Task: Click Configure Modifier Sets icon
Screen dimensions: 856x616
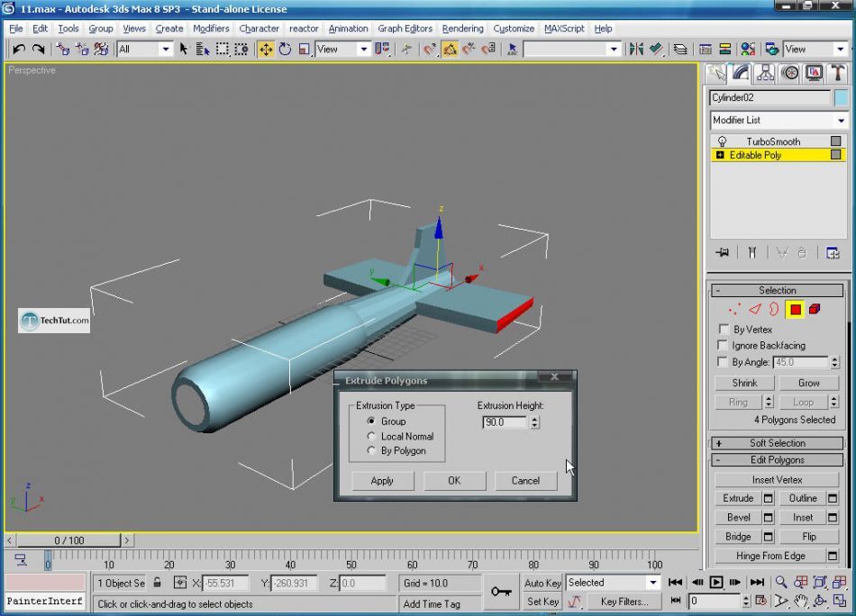Action: click(833, 253)
